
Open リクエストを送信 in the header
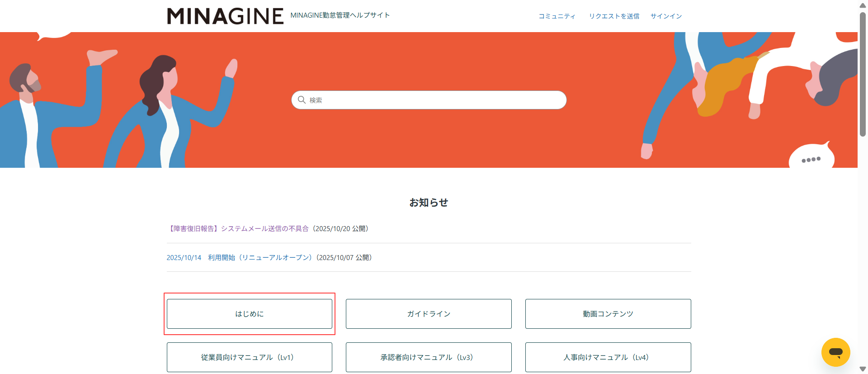point(614,16)
